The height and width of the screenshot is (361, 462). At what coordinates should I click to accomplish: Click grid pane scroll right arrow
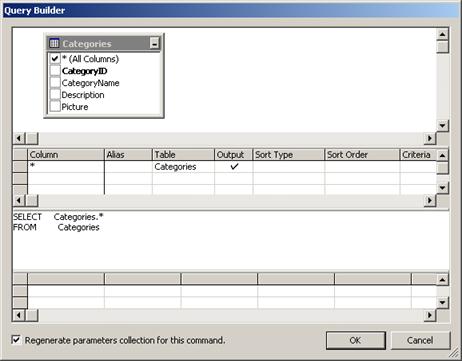pos(430,200)
